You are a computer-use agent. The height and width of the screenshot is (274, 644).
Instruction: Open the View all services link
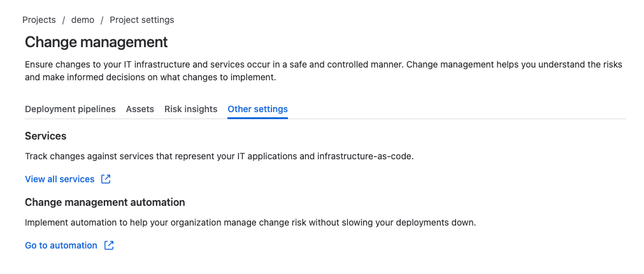[x=59, y=179]
